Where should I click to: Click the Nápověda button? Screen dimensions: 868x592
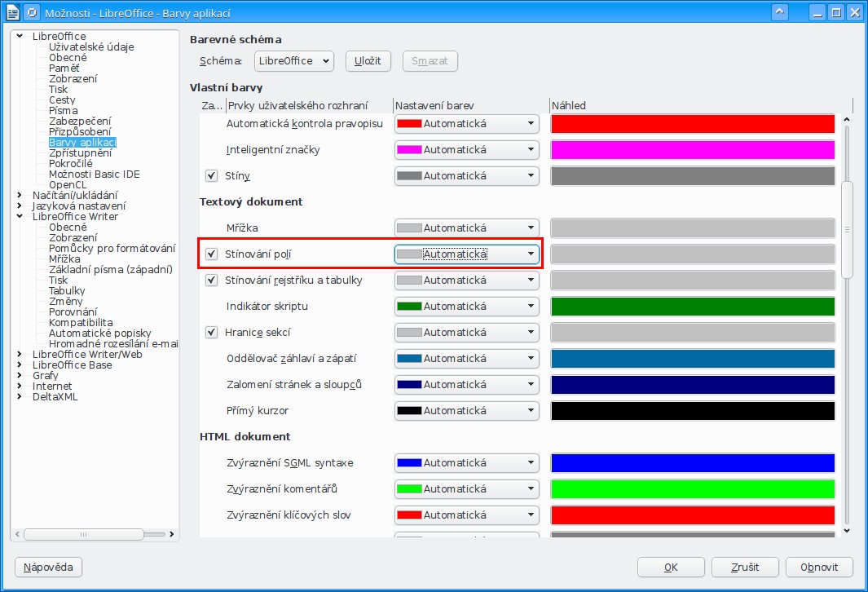tap(48, 567)
